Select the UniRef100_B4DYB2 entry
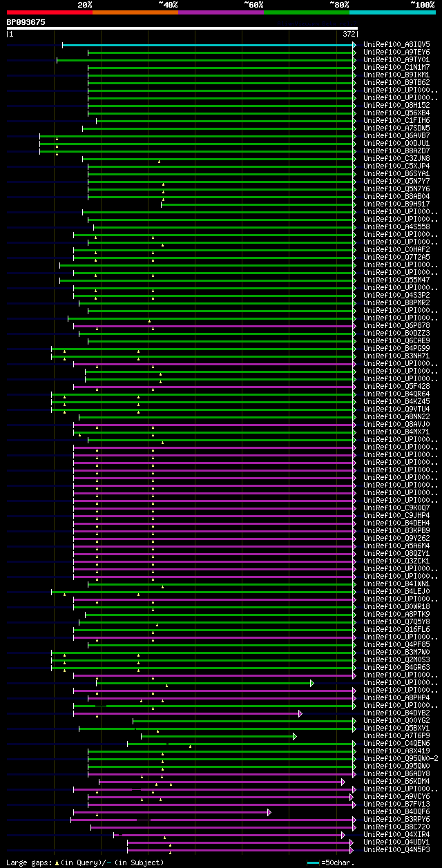The height and width of the screenshot is (868, 442). tap(396, 713)
